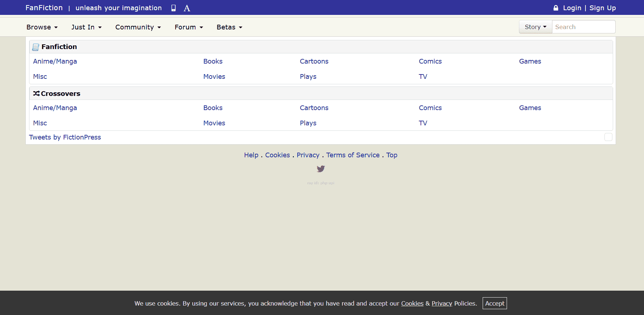The height and width of the screenshot is (315, 644).
Task: Expand the Betas menu
Action: coord(229,27)
